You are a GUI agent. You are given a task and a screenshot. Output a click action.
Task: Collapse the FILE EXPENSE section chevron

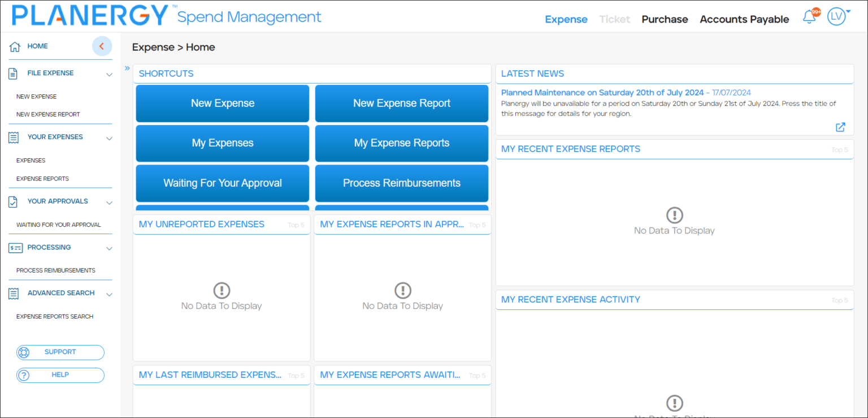click(108, 73)
